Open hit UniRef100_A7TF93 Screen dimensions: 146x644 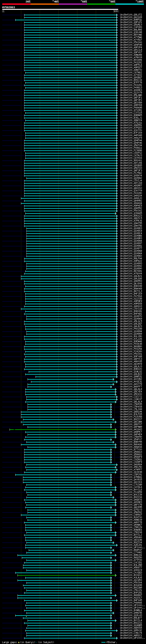131,560
